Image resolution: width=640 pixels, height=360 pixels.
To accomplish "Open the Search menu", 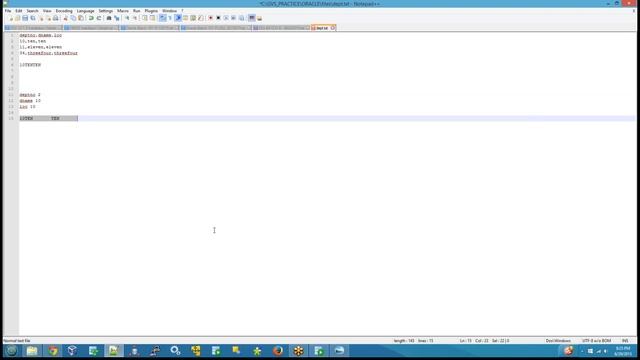I will 32,11.
